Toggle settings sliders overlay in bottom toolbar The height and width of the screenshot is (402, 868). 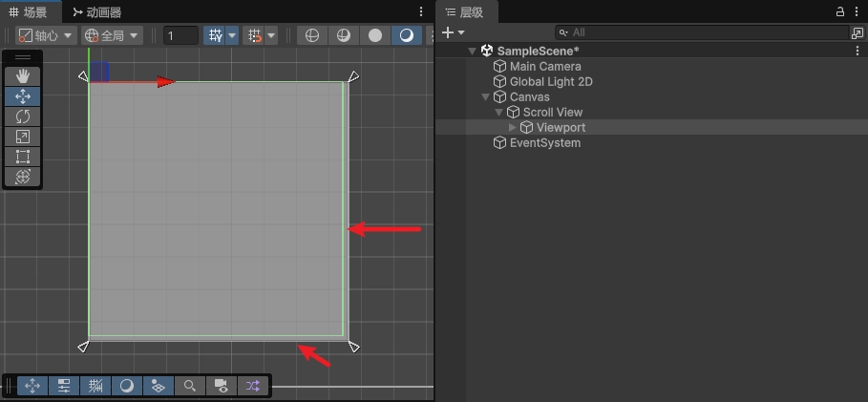tap(64, 386)
